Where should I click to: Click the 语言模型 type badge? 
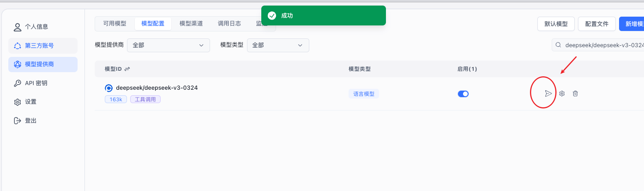pos(364,94)
